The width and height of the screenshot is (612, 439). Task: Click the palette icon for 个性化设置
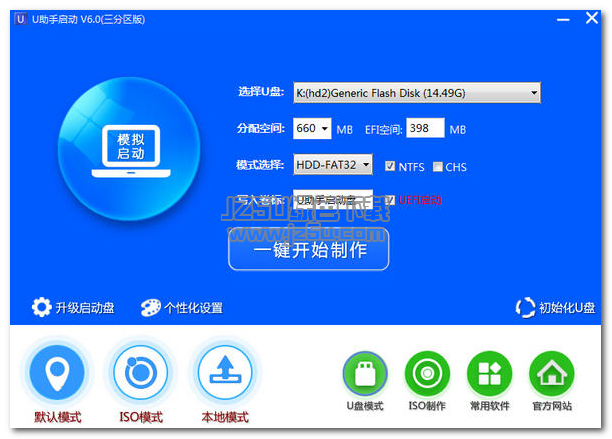tap(151, 307)
